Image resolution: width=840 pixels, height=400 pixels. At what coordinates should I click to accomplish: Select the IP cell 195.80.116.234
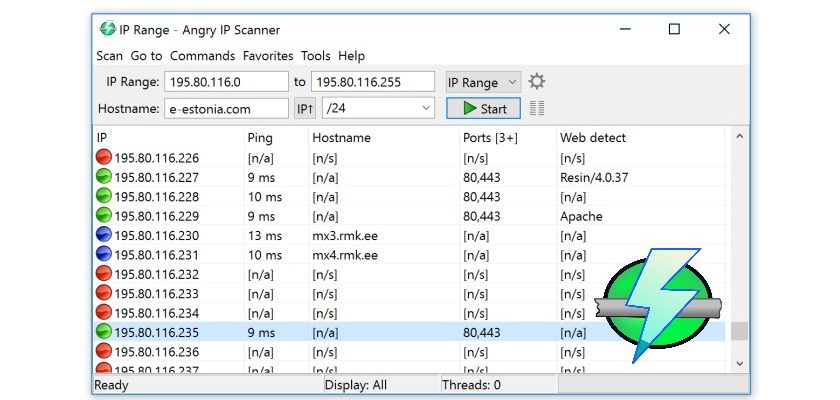156,313
